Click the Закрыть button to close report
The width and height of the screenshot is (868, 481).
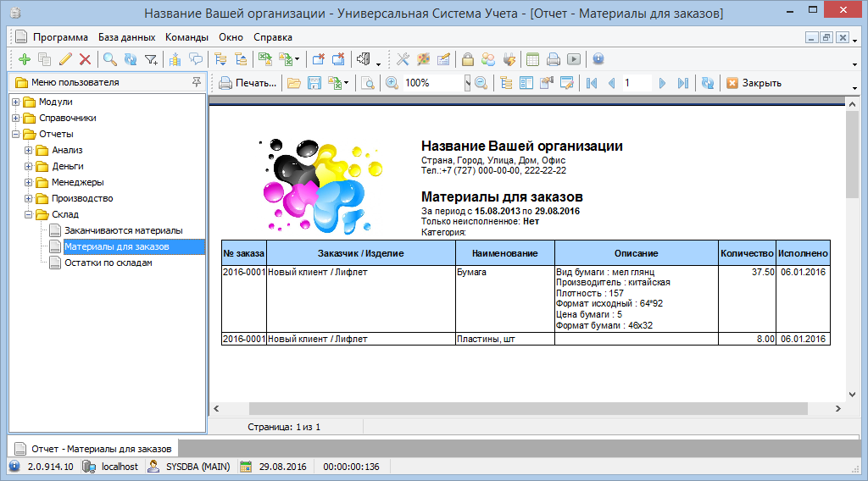coord(754,83)
